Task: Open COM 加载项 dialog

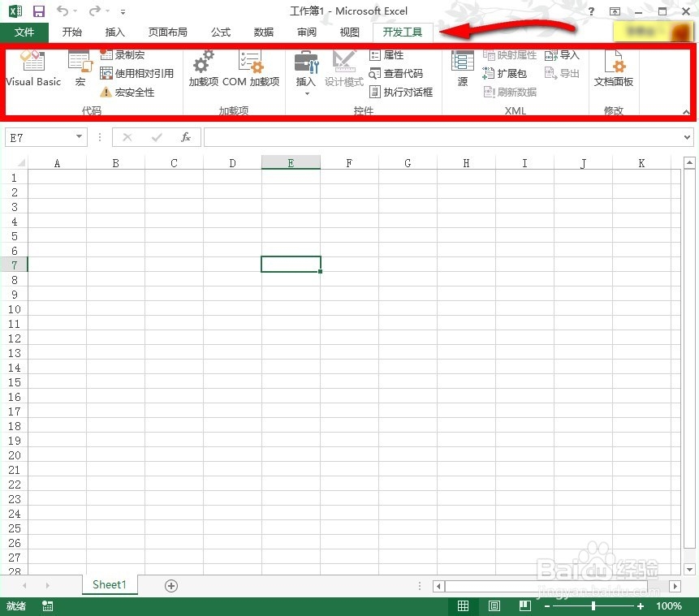Action: coord(251,67)
